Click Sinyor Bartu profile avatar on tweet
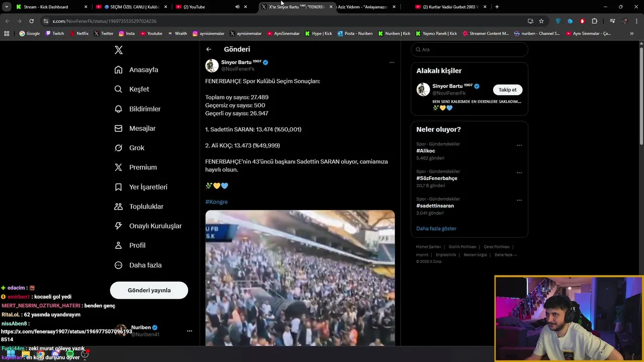This screenshot has height=362, width=644. [212, 65]
